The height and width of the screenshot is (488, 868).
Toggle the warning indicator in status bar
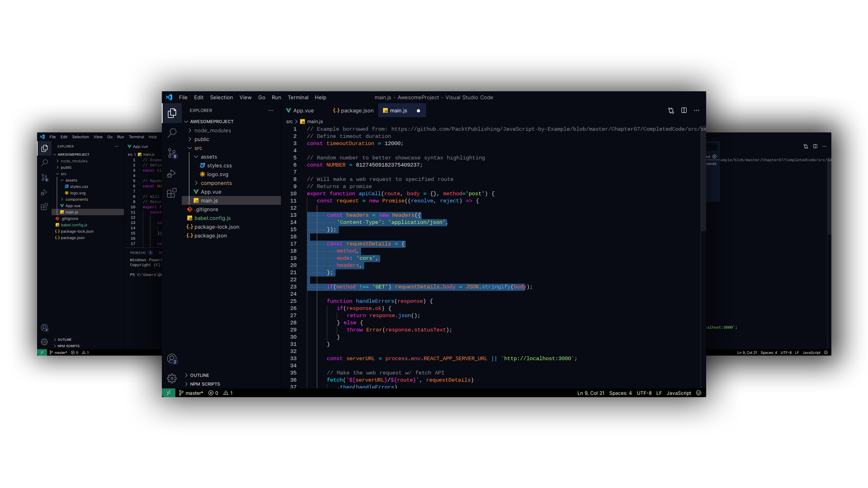coord(230,393)
